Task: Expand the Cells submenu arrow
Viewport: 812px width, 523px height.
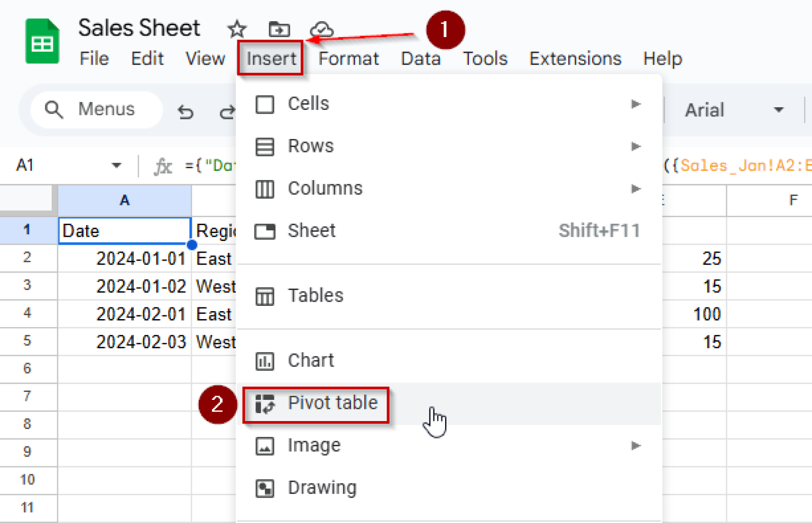Action: tap(635, 105)
